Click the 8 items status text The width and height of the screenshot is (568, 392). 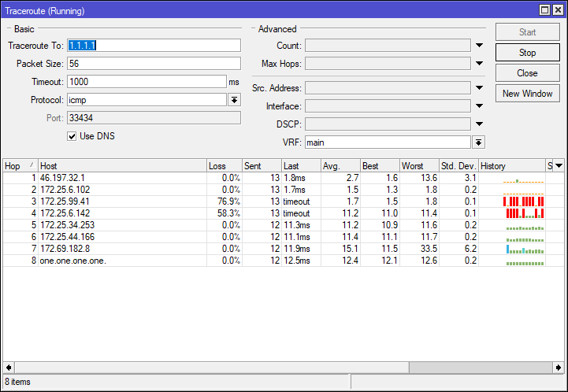[17, 382]
